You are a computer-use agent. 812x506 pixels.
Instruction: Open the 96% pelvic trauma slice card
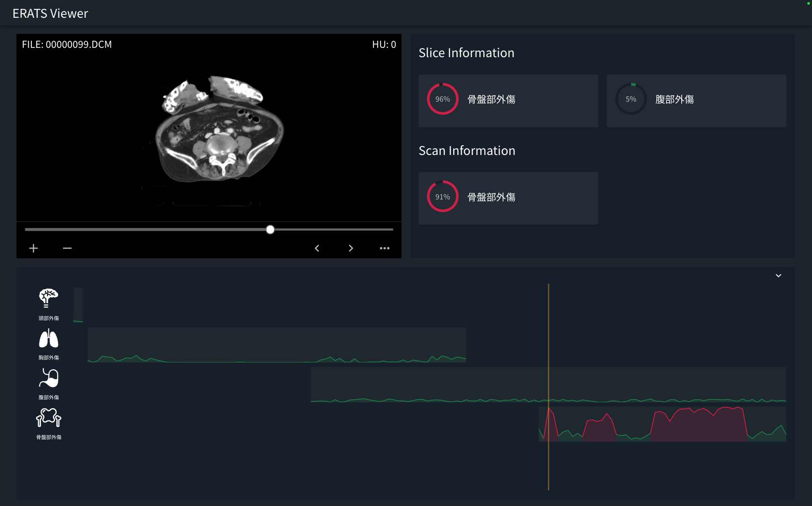[x=508, y=101]
